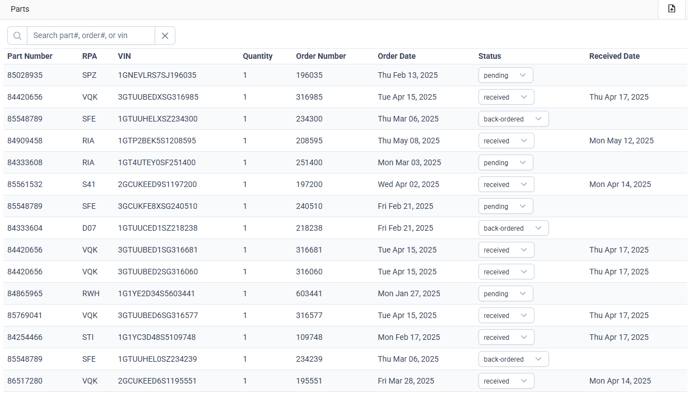This screenshot has height=397, width=688.
Task: Select part number 85561532
Action: [25, 184]
